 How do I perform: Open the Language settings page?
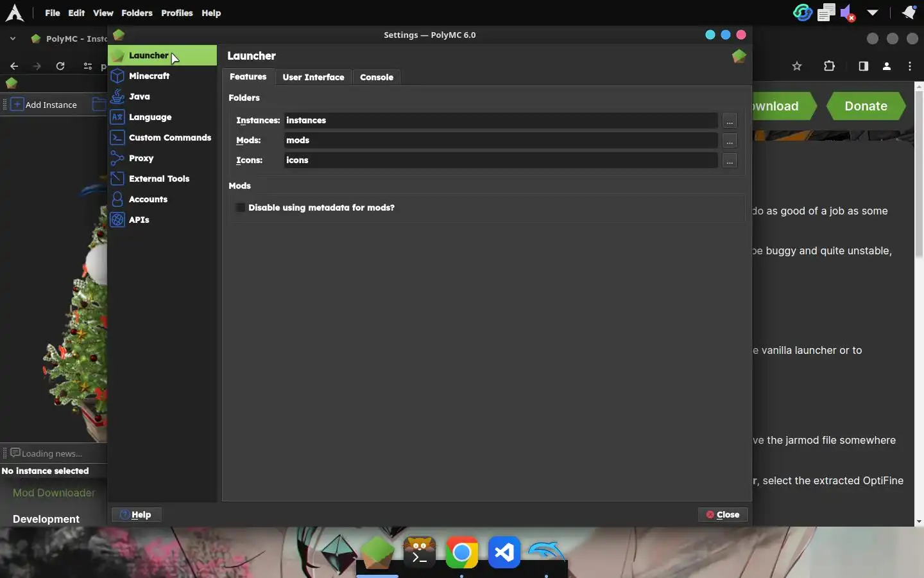pyautogui.click(x=162, y=117)
